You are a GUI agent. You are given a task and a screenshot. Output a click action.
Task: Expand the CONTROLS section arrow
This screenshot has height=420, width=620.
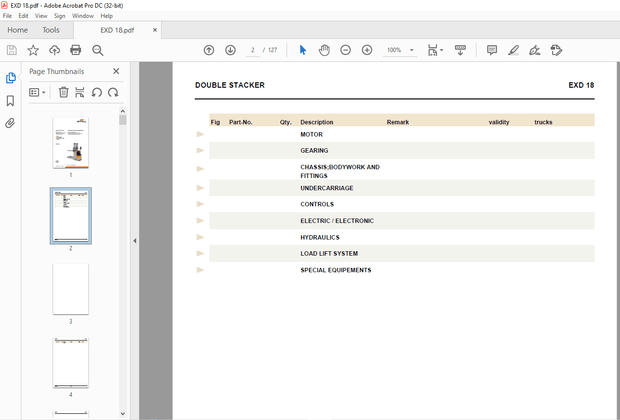[200, 204]
